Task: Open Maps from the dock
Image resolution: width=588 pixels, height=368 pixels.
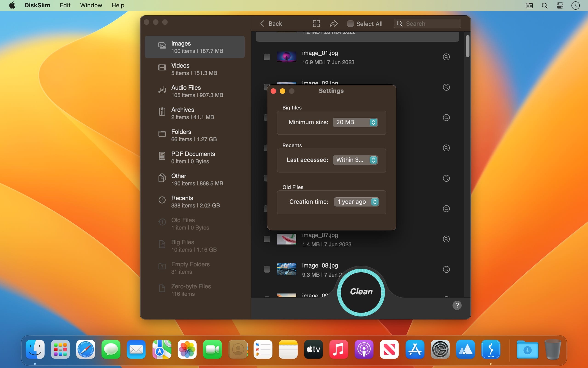Action: [x=161, y=349]
